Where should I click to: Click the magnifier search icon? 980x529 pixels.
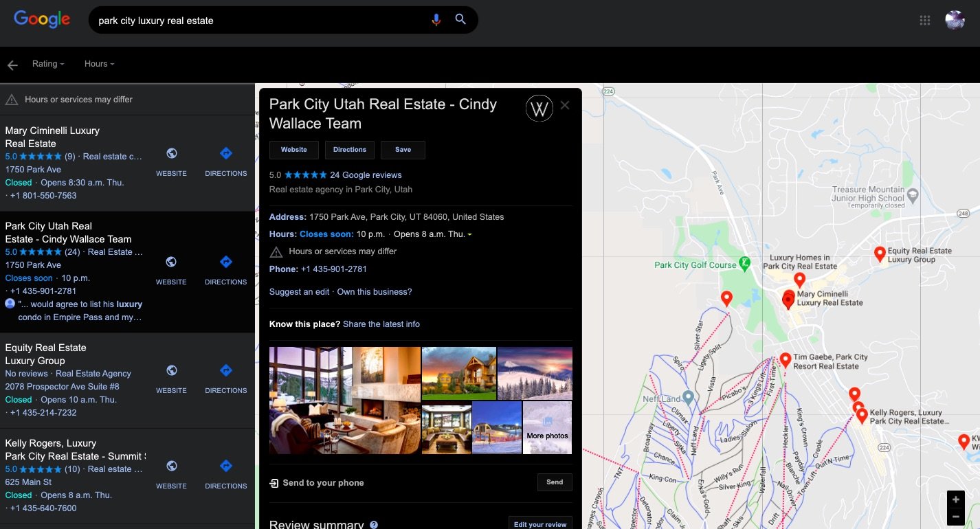(x=460, y=20)
